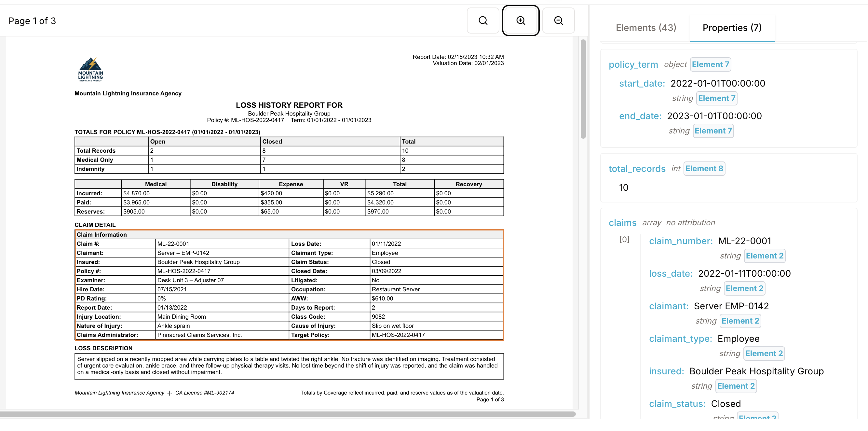Click the Element 7 badge under end_date
868x431 pixels.
point(713,131)
